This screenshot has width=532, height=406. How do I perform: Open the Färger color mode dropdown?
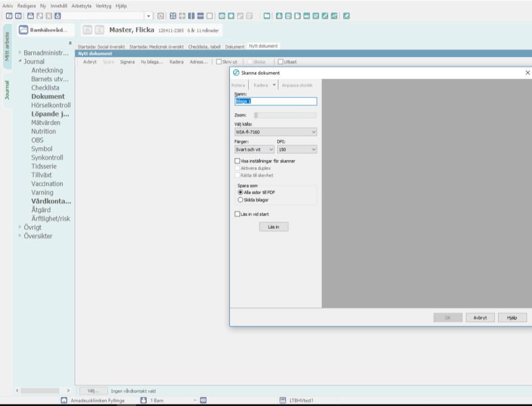tap(254, 150)
